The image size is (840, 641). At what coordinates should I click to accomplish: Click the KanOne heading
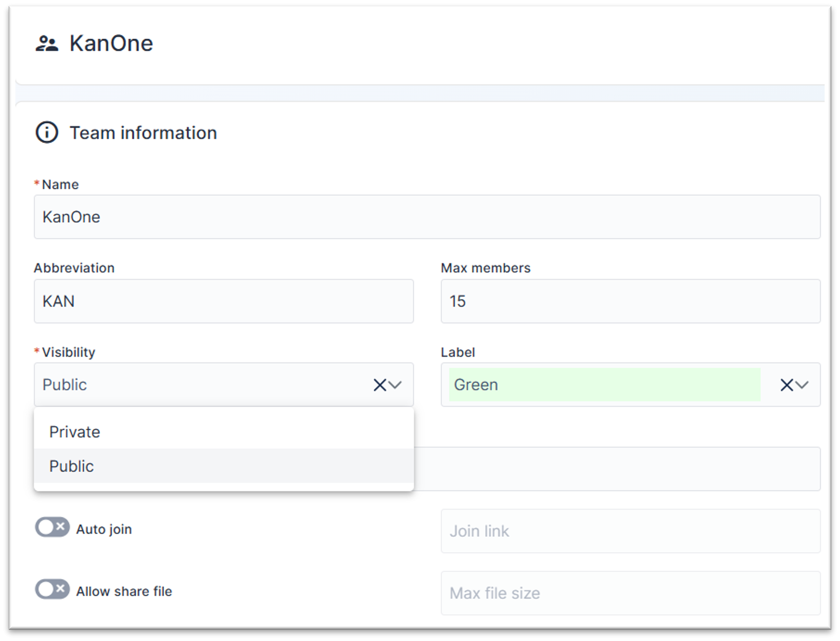[112, 43]
